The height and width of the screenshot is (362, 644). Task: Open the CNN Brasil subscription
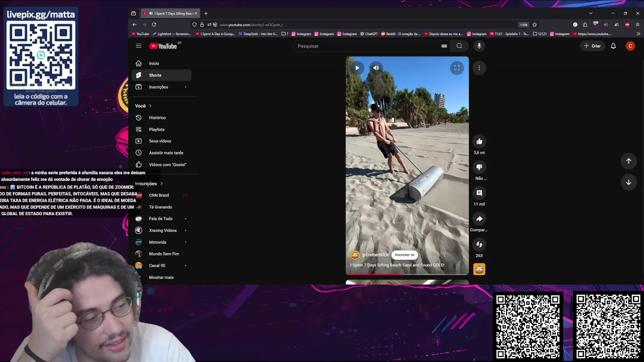(x=162, y=195)
